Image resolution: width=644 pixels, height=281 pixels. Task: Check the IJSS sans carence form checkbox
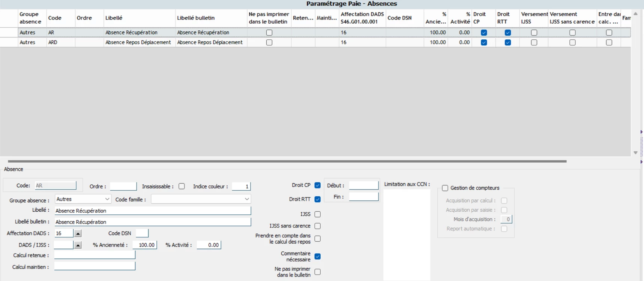318,226
